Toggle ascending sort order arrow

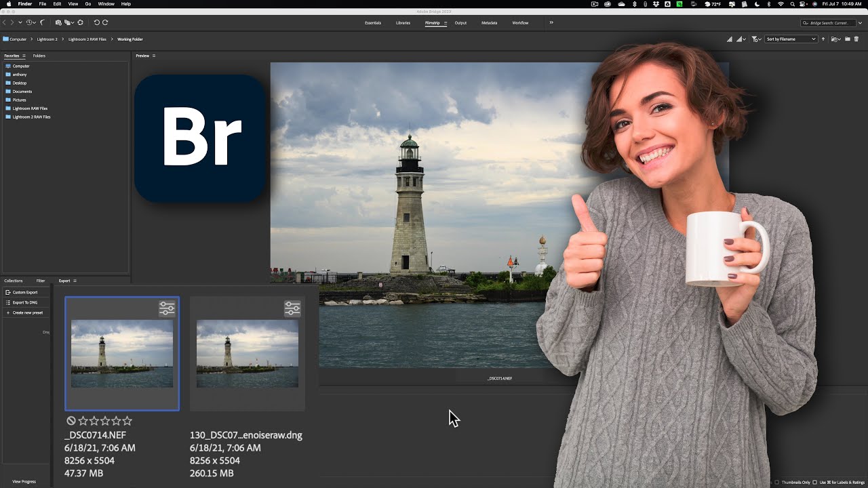[823, 39]
